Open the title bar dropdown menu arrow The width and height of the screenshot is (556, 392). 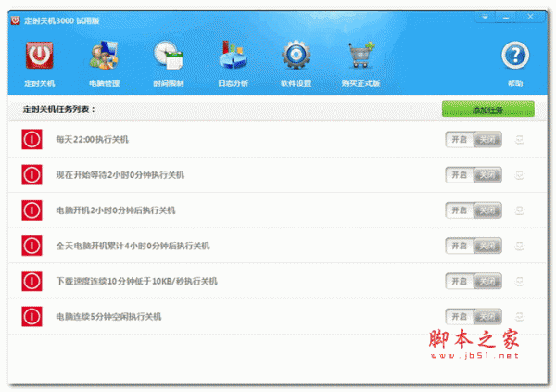(x=485, y=17)
